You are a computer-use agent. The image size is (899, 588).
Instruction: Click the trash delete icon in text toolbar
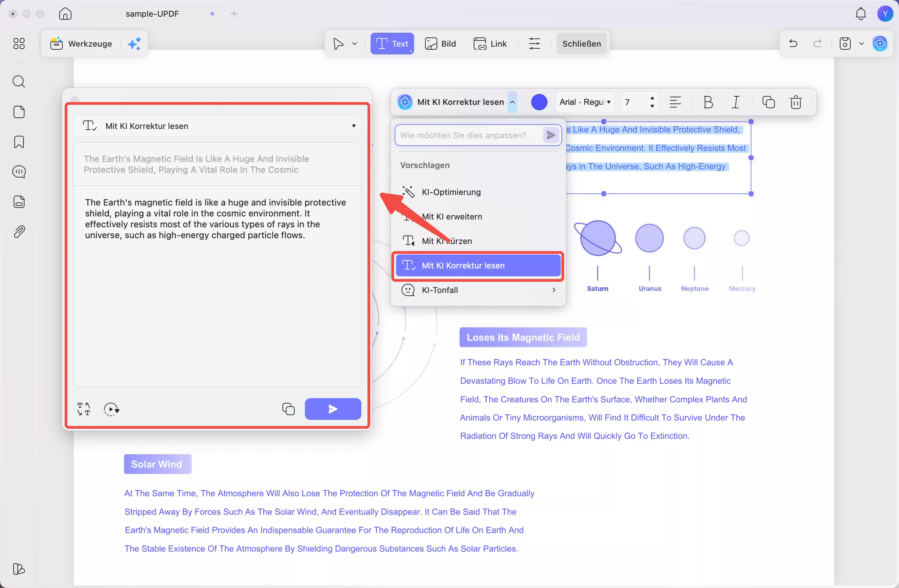pyautogui.click(x=796, y=102)
